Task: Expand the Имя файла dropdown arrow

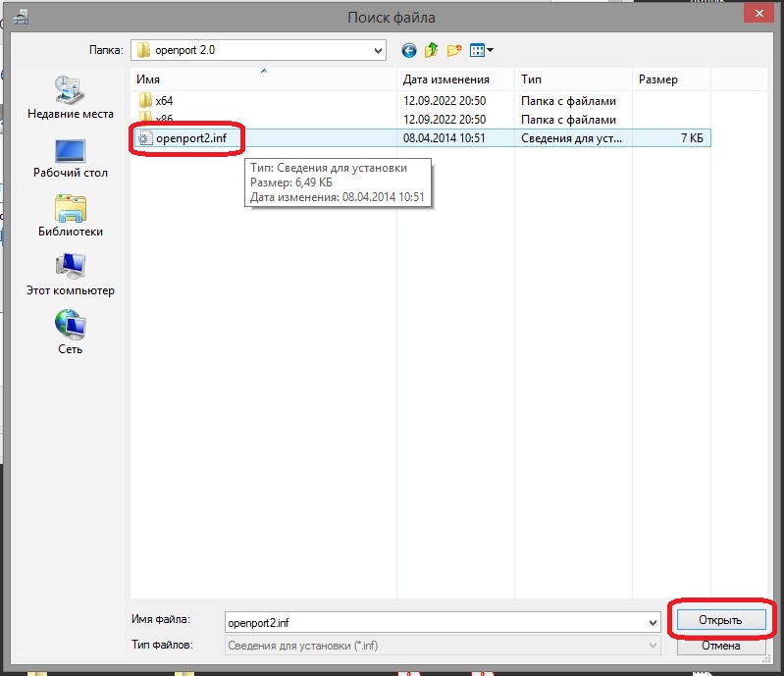Action: pos(653,622)
